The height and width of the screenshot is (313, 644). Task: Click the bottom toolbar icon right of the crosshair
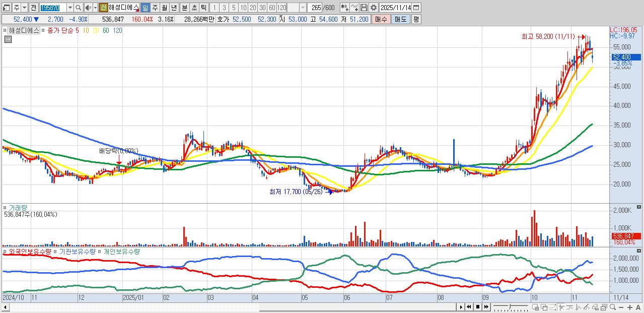[569, 307]
